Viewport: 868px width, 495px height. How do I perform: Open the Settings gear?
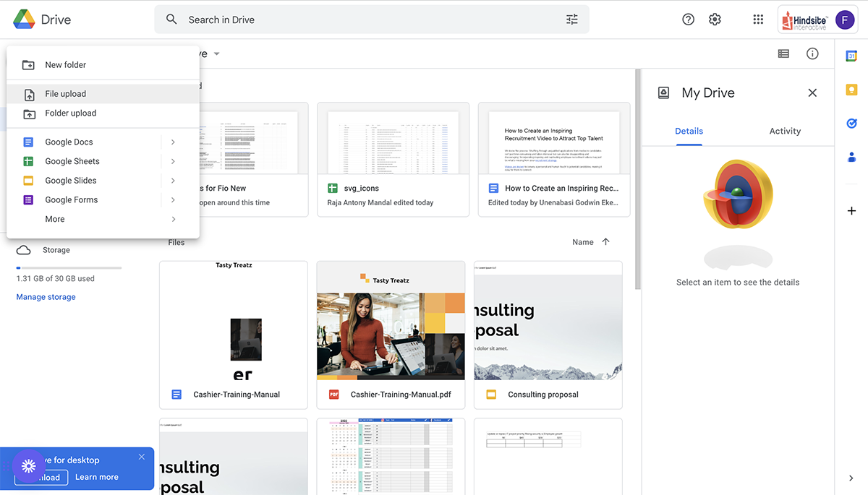pos(715,20)
